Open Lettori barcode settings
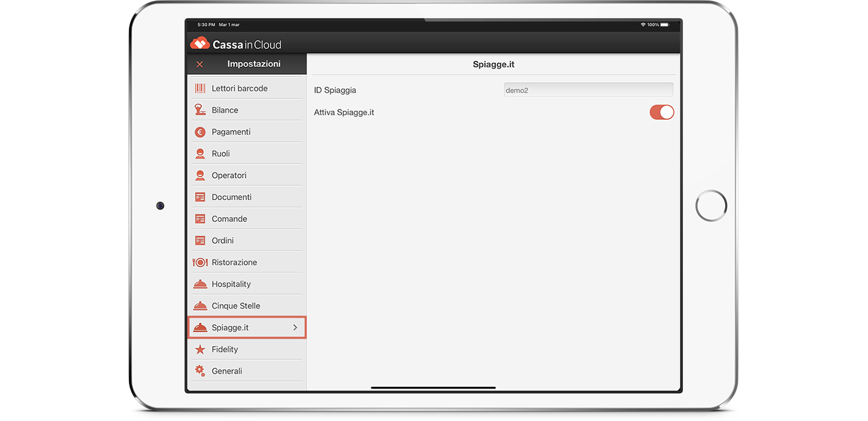868x421 pixels. pyautogui.click(x=247, y=88)
